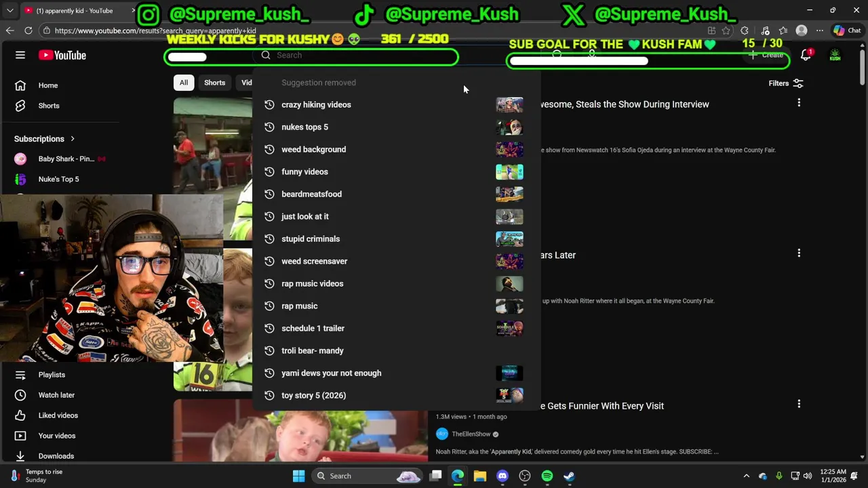Choose just look at it suggestion
Viewport: 868px width, 488px height.
point(396,216)
